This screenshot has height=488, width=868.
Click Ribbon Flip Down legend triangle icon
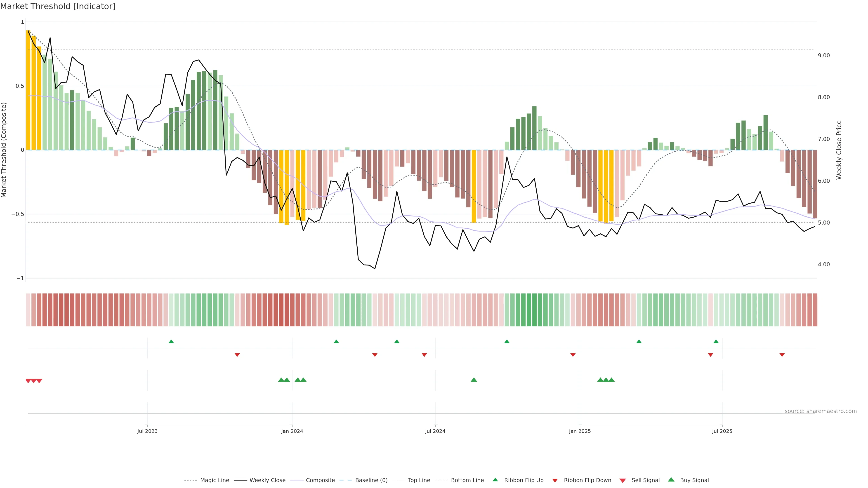tap(555, 481)
